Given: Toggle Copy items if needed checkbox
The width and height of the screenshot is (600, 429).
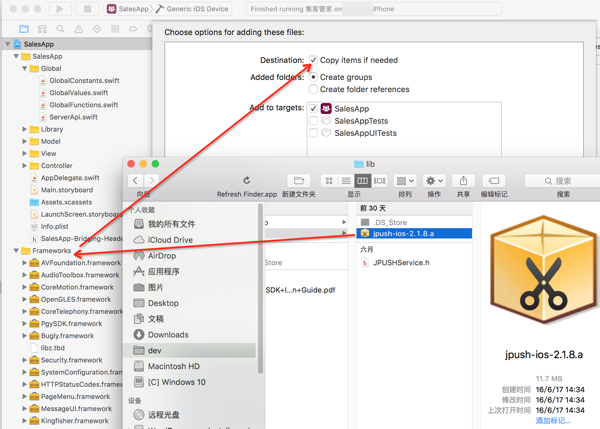Looking at the screenshot, I should click(313, 60).
